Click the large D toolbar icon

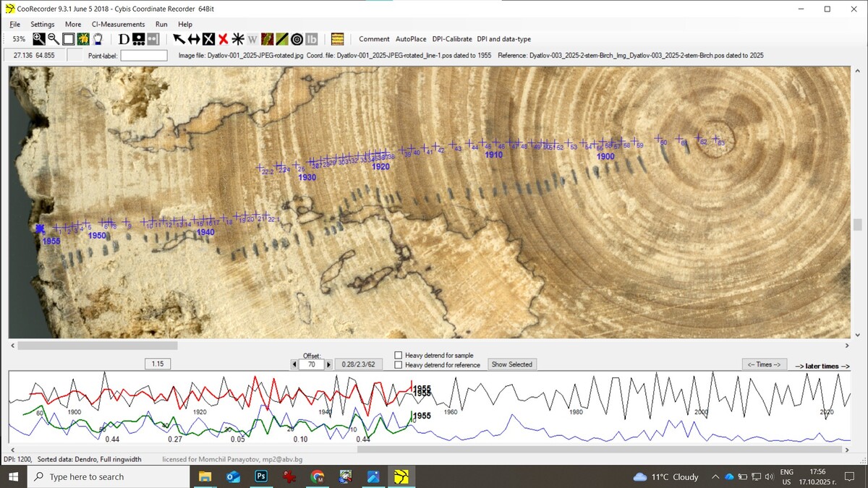click(124, 39)
